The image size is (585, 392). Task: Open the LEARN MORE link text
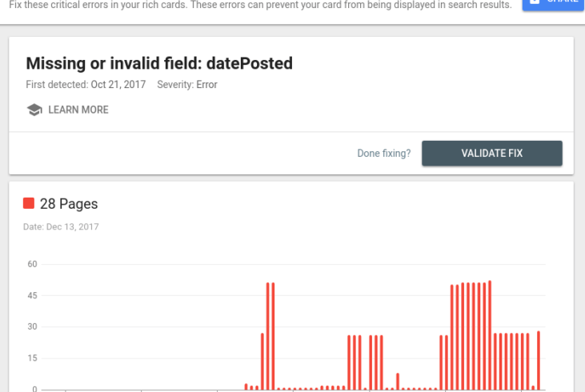78,110
